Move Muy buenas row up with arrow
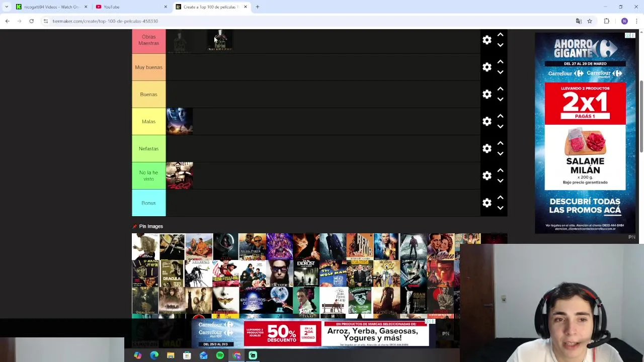The image size is (644, 362). (500, 62)
